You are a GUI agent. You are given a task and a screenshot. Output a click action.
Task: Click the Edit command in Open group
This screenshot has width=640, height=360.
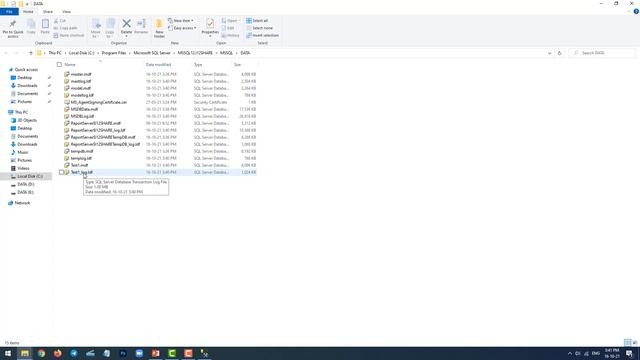229,28
